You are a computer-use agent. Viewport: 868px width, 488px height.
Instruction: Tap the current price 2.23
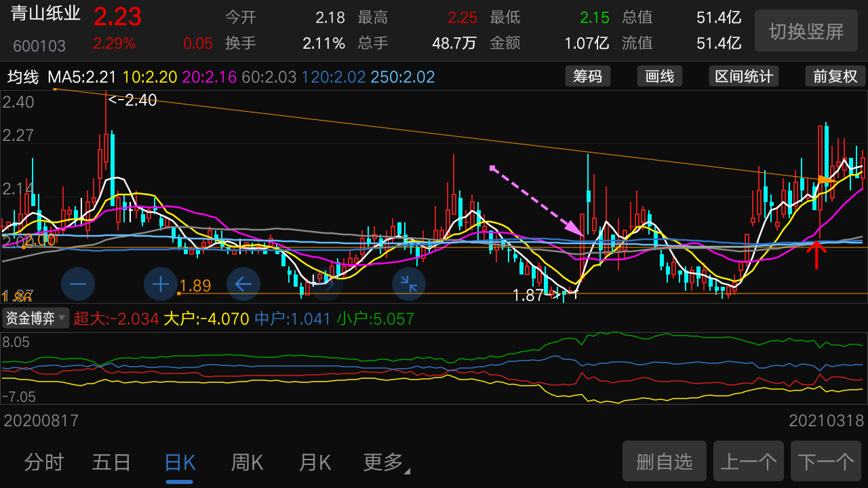[x=117, y=16]
